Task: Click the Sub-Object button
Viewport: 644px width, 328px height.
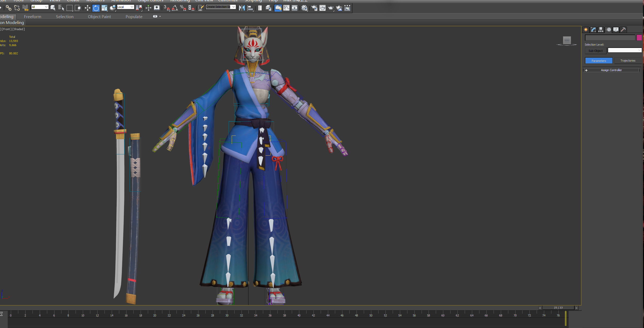Action: (x=595, y=51)
